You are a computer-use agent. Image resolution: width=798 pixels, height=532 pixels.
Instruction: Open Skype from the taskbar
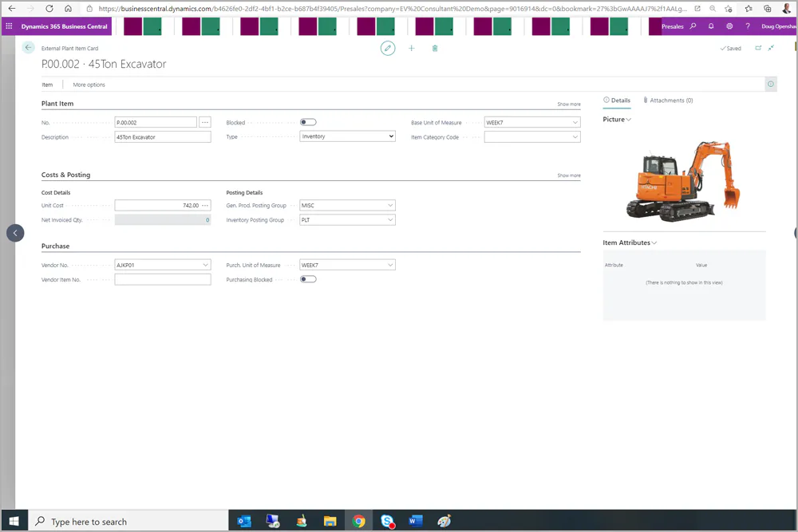[x=387, y=522]
